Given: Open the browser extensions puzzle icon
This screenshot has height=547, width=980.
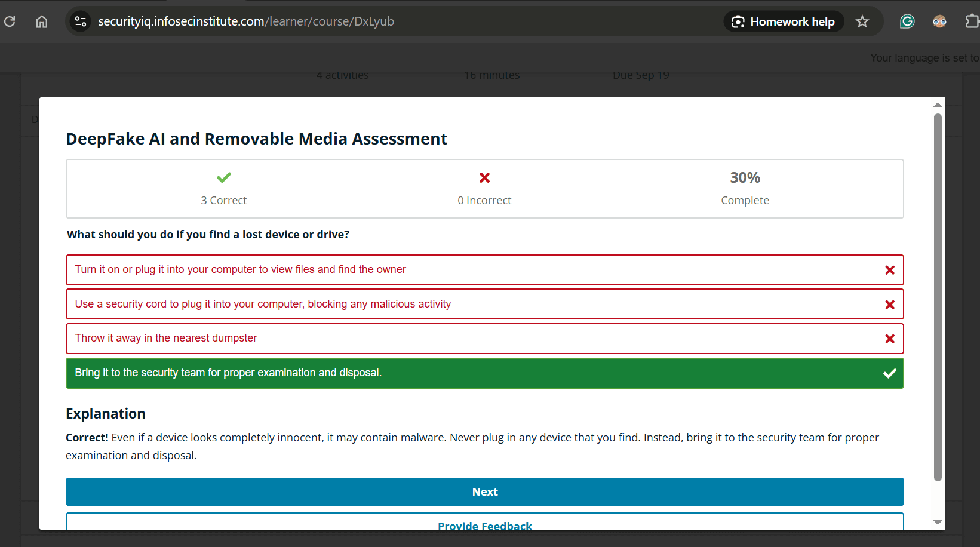Looking at the screenshot, I should (971, 21).
